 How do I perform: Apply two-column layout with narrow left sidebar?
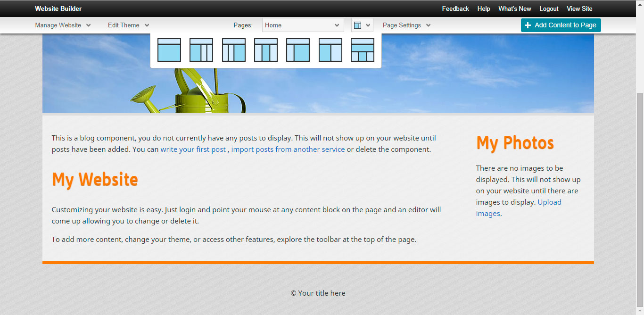coord(298,50)
